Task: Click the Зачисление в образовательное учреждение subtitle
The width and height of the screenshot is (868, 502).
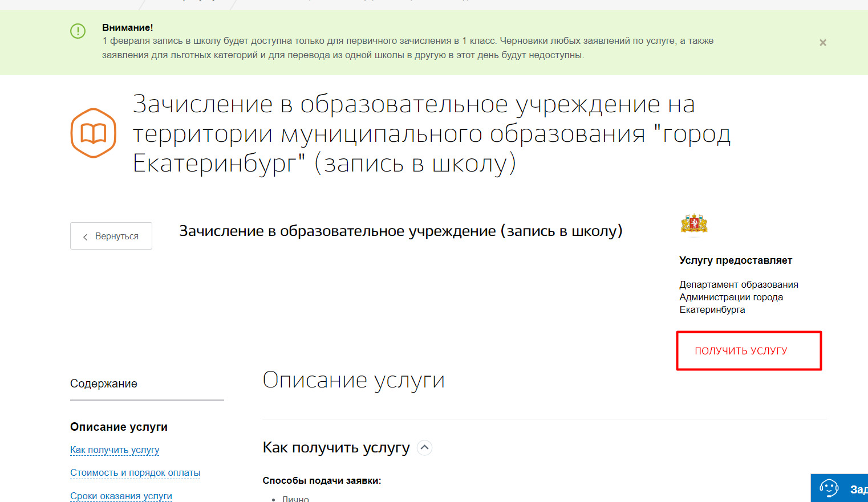Action: 401,231
